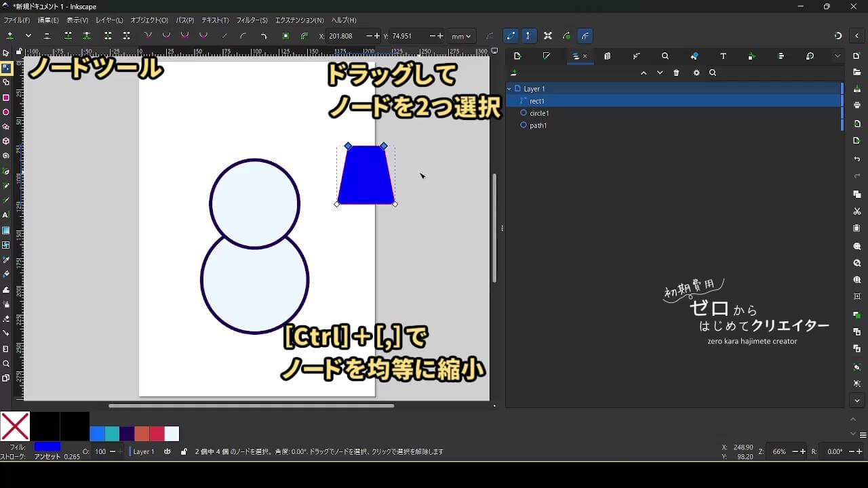Screen dimensions: 868x488
Task: Select the Rectangle tool in the toolbox
Action: (x=6, y=98)
